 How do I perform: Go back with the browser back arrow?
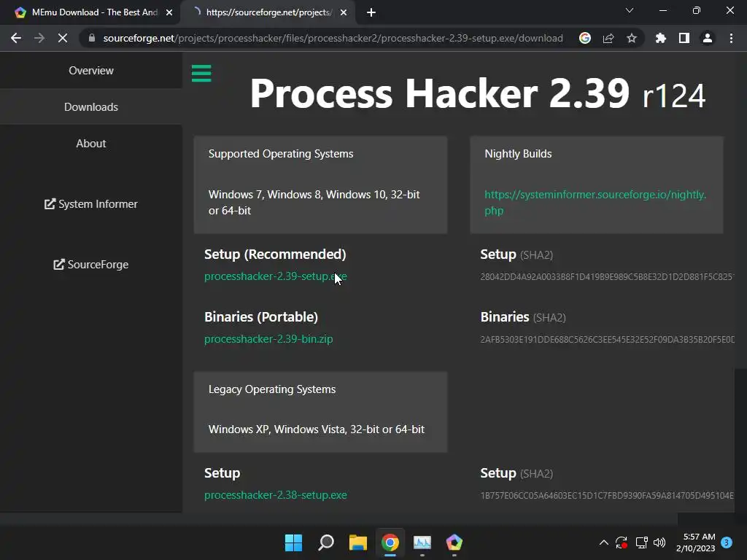[16, 38]
